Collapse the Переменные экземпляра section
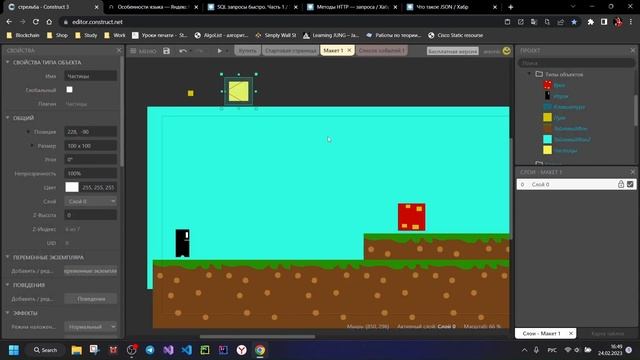The height and width of the screenshot is (360, 640). 7,257
